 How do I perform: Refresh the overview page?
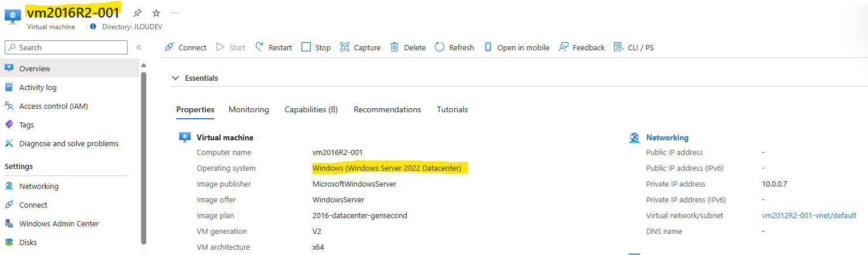(454, 47)
